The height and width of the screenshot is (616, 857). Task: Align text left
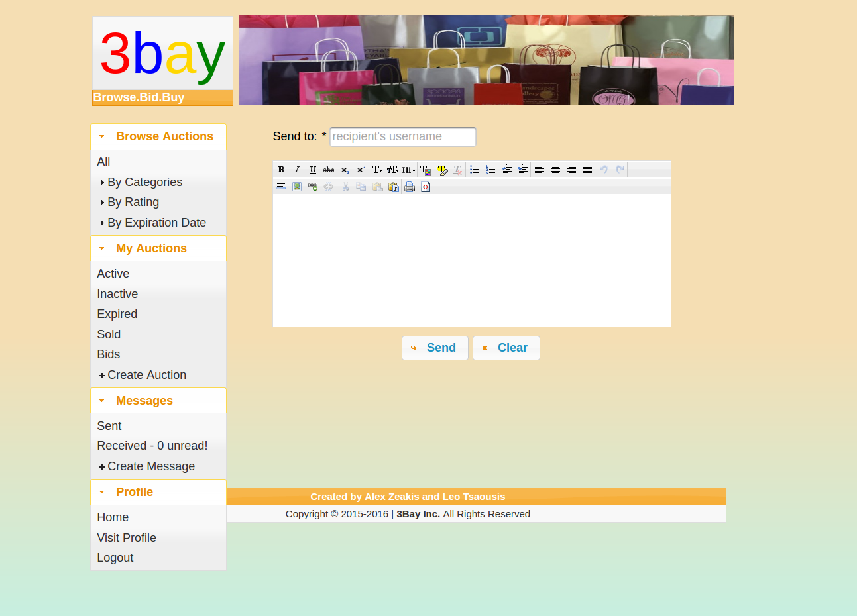click(540, 170)
